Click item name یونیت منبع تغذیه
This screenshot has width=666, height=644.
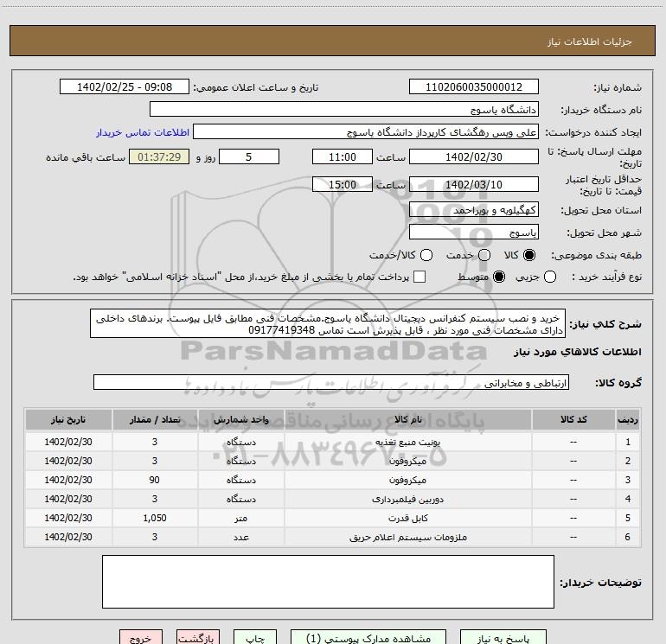pos(407,442)
